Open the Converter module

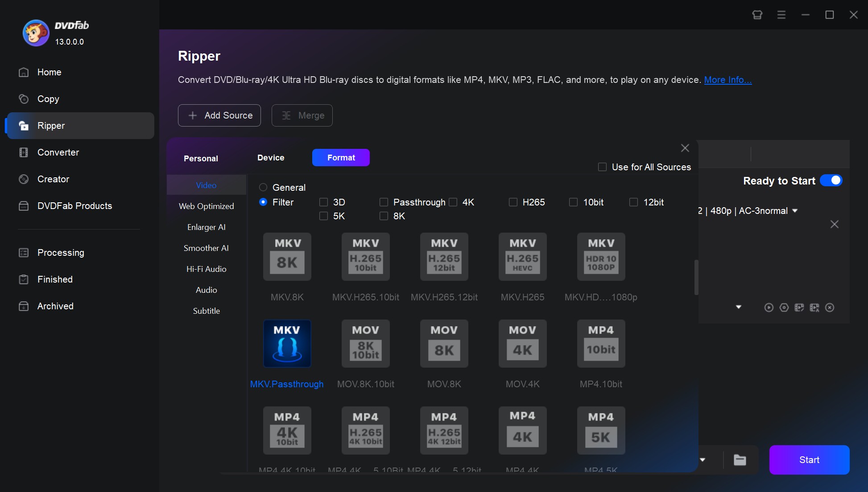pyautogui.click(x=80, y=152)
